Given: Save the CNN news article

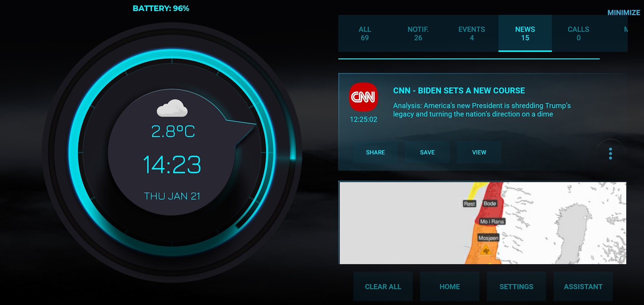Looking at the screenshot, I should pyautogui.click(x=427, y=152).
